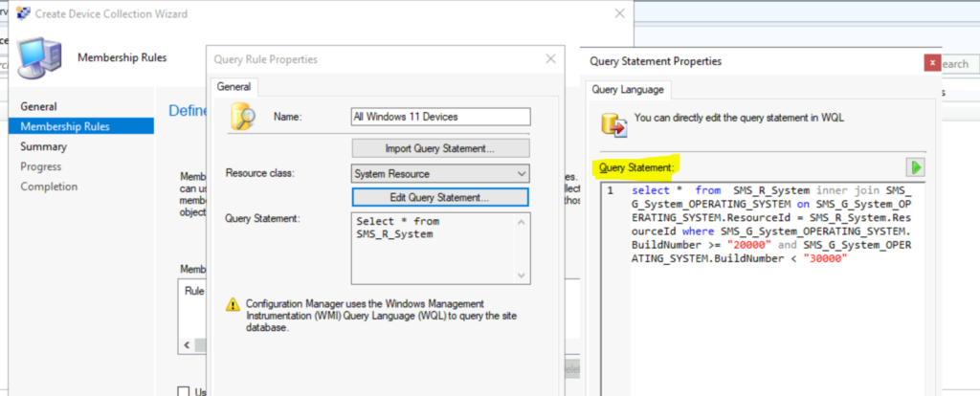Viewport: 980px width, 396px height.
Task: Click the Import Query Statement button
Action: pyautogui.click(x=440, y=148)
